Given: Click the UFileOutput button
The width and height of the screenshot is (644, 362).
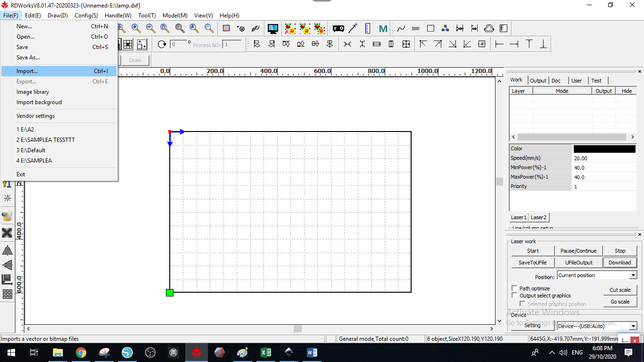Looking at the screenshot, I should (x=578, y=263).
